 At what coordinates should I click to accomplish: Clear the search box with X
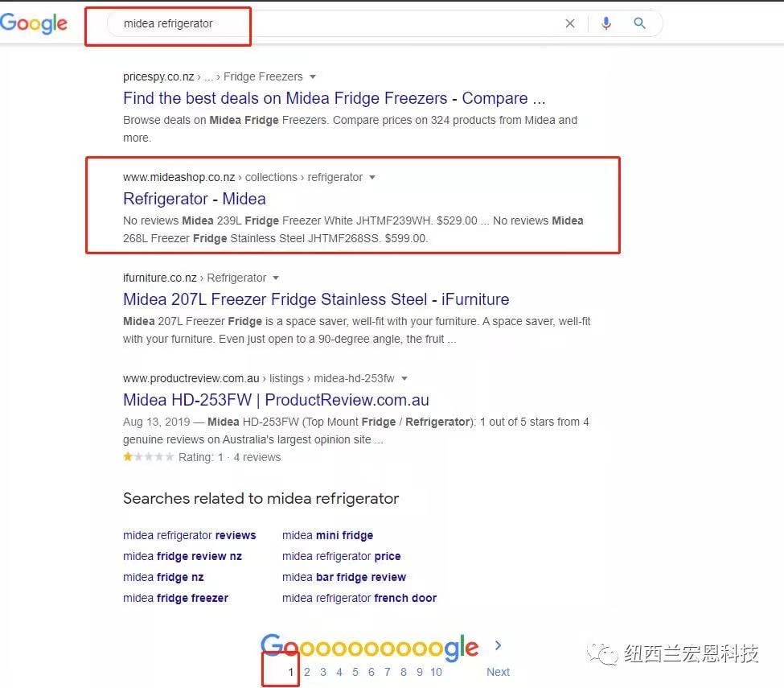[570, 23]
